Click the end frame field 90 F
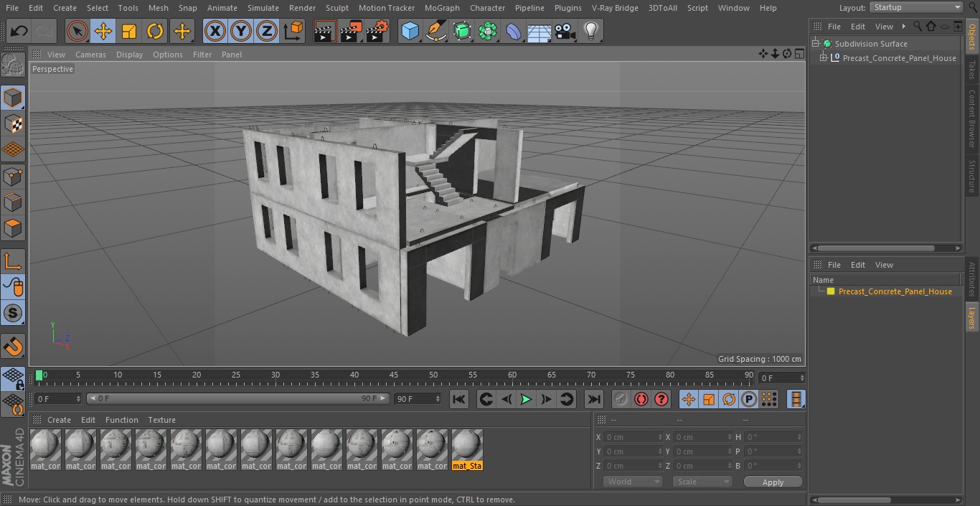 point(418,398)
